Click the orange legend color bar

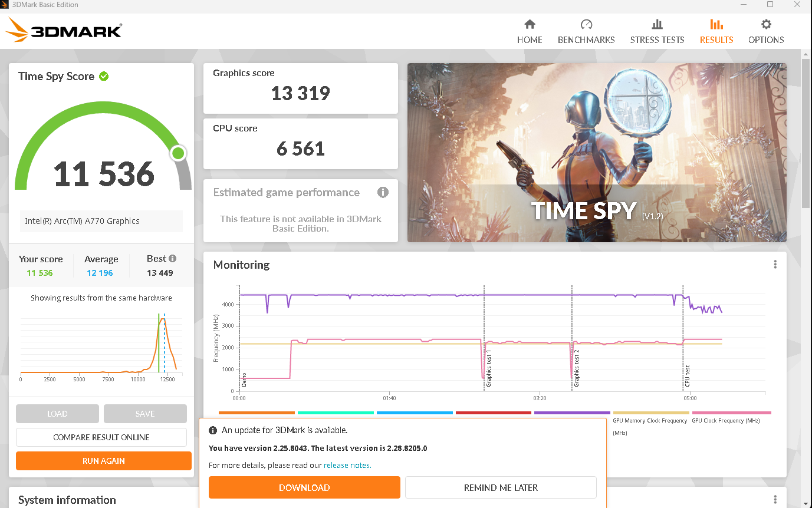257,413
